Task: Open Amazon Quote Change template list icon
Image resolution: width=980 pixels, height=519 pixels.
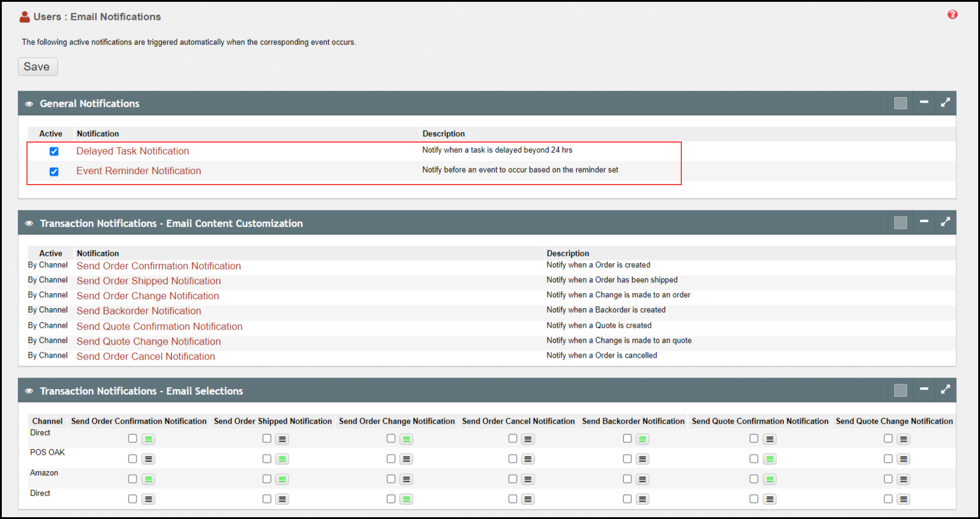Action: [904, 479]
